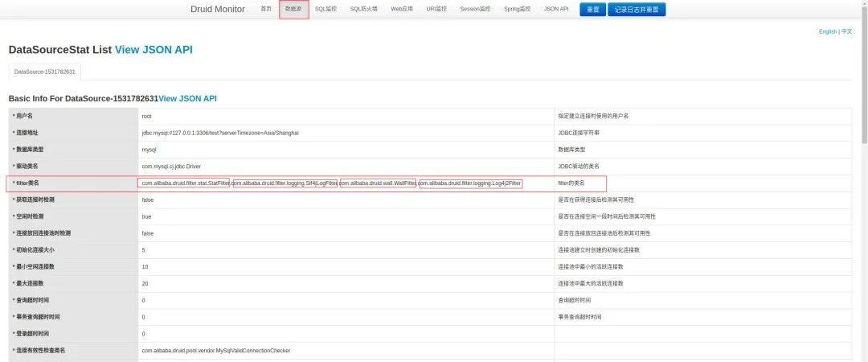Click the 用户名 row label

click(24, 116)
